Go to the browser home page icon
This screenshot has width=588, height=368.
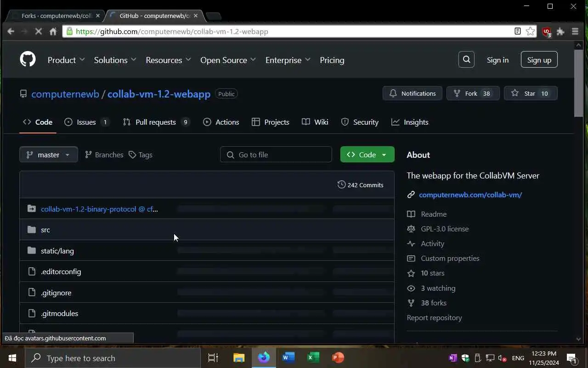coord(53,31)
